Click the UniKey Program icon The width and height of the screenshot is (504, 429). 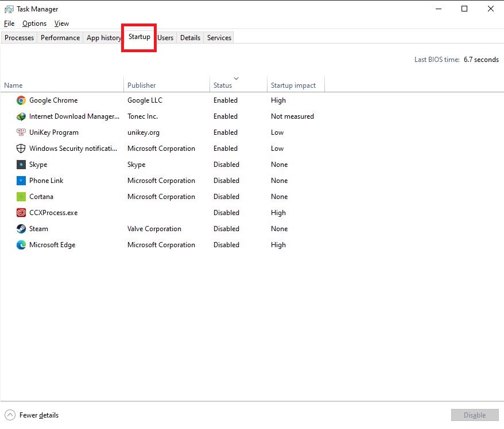21,132
